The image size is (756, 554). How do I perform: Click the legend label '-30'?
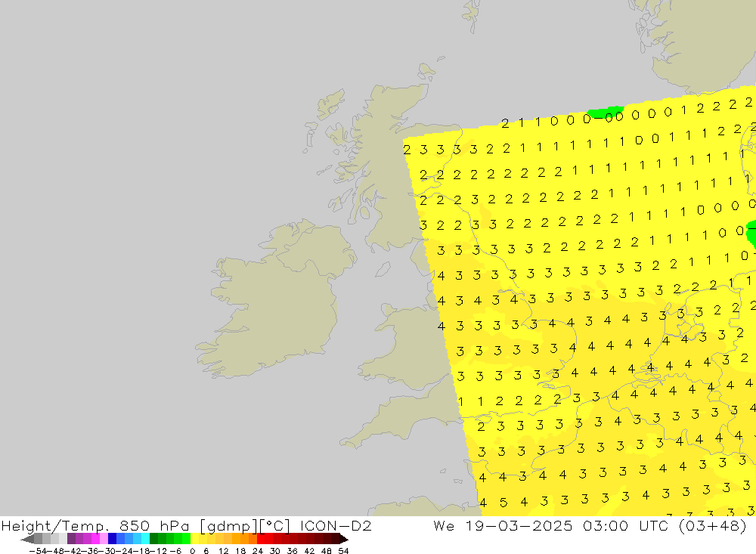(107, 551)
